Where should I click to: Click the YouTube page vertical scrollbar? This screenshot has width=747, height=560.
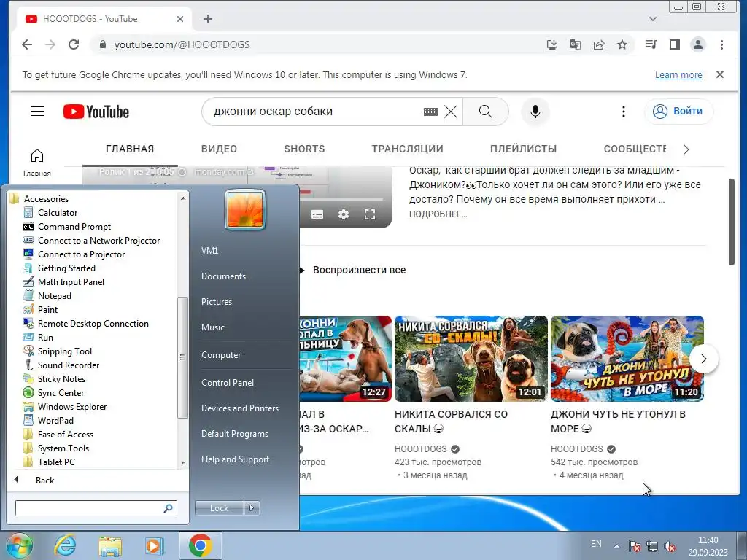732,222
